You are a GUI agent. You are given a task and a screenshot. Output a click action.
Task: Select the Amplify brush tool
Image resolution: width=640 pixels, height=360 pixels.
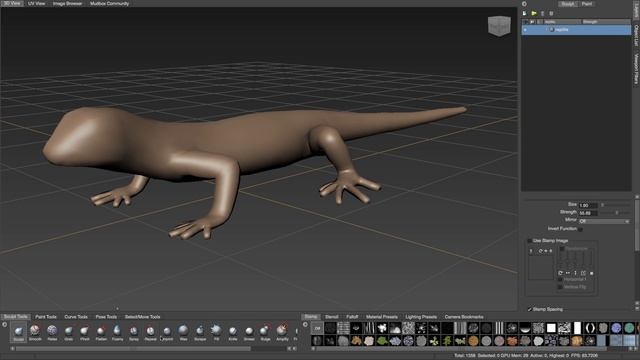point(282,331)
